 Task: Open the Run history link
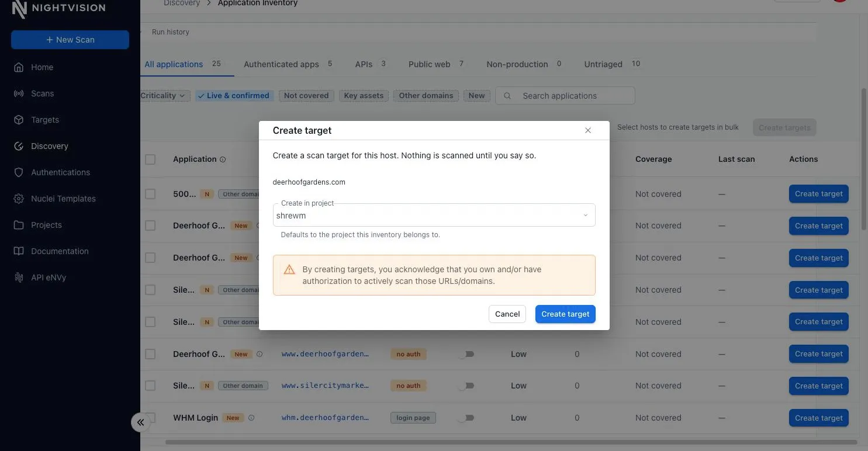[x=171, y=32]
